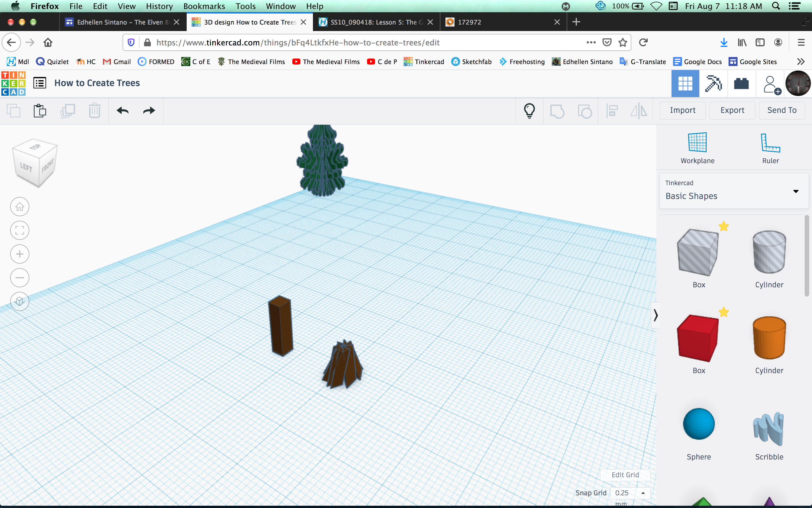Open the Sketchfab bookmark

point(471,62)
